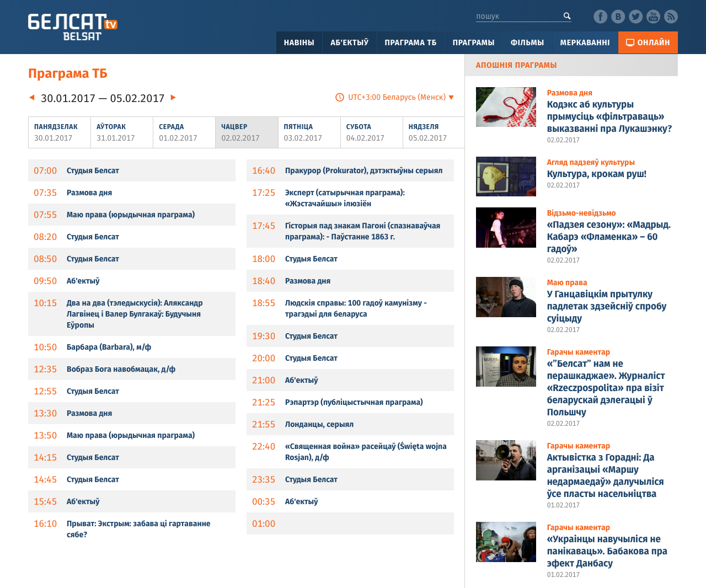Open the НАВІНЫ menu item

pyautogui.click(x=299, y=42)
